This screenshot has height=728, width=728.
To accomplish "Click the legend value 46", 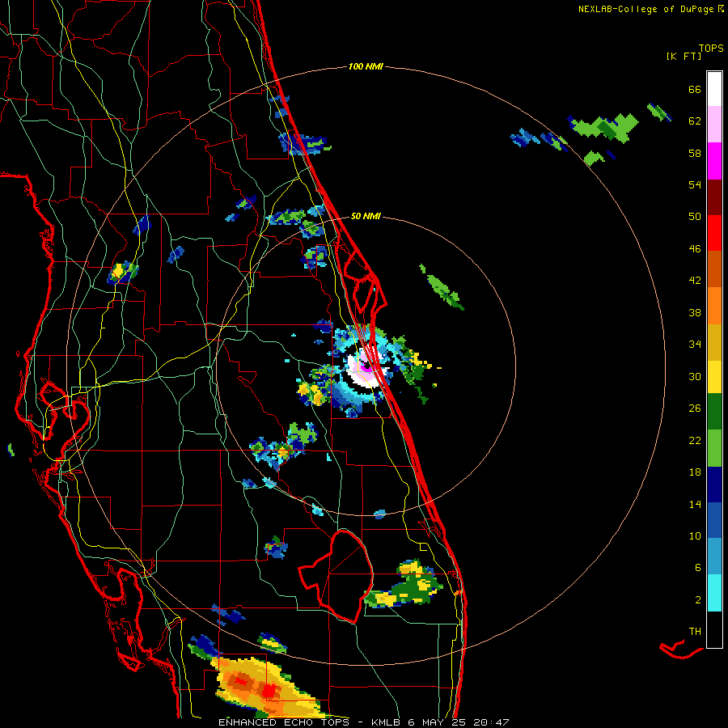I will [x=695, y=249].
